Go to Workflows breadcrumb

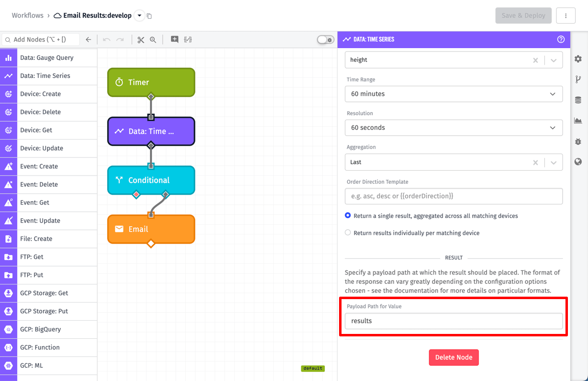point(27,16)
